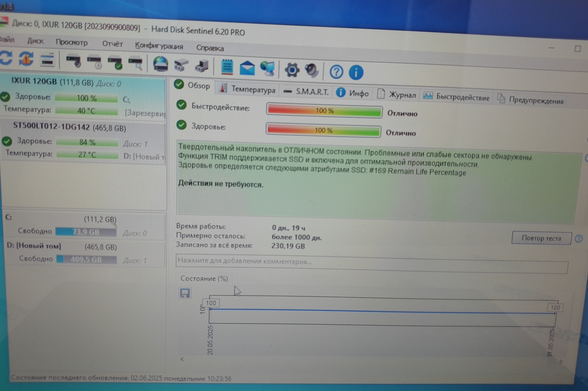Switch to the Журнал tab
This screenshot has width=588, height=391.
coord(396,95)
